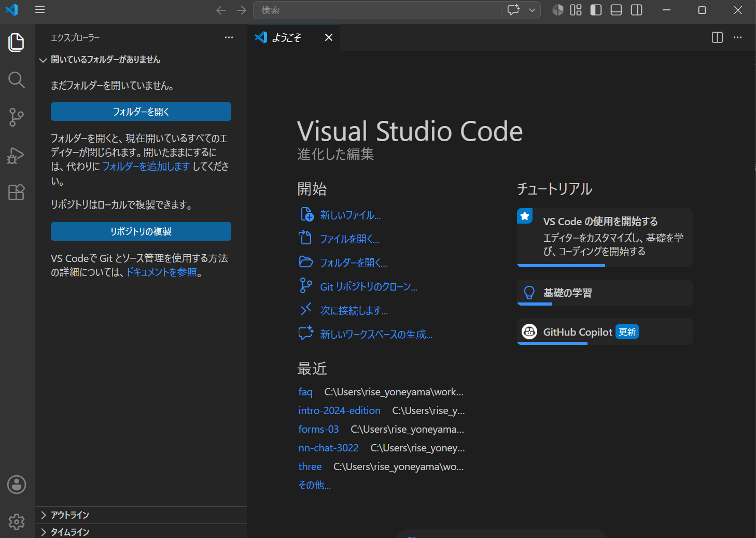Open the recent folder forms-03

(318, 430)
